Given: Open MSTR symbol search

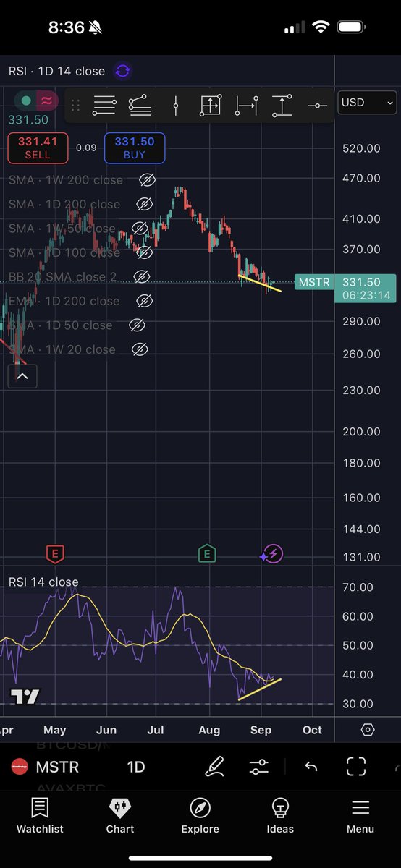Looking at the screenshot, I should (57, 767).
